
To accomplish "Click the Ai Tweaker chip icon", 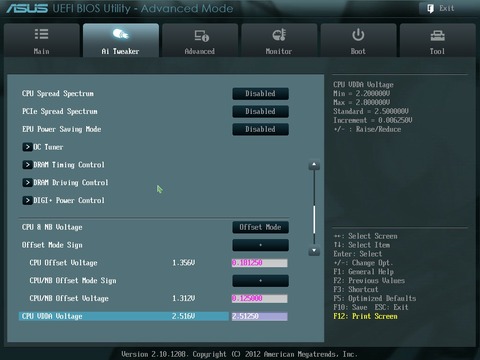I will pyautogui.click(x=120, y=34).
